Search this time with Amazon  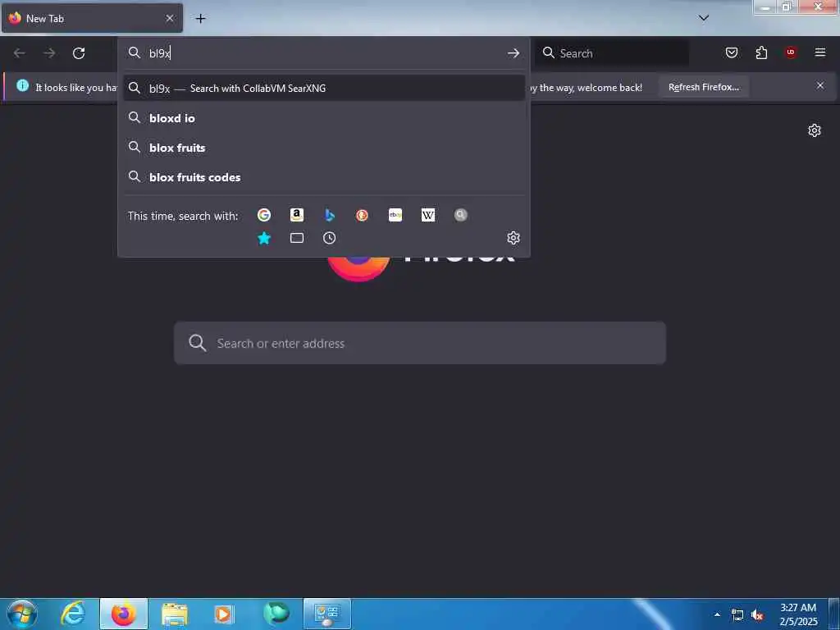coord(296,215)
